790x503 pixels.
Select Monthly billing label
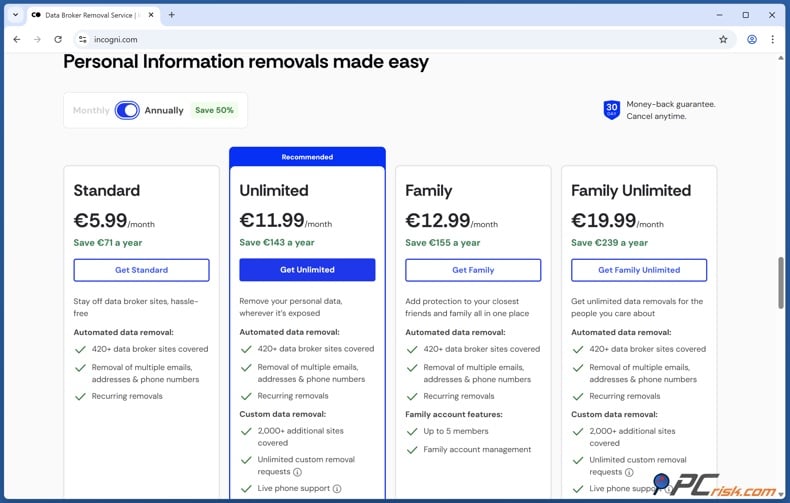pos(91,110)
